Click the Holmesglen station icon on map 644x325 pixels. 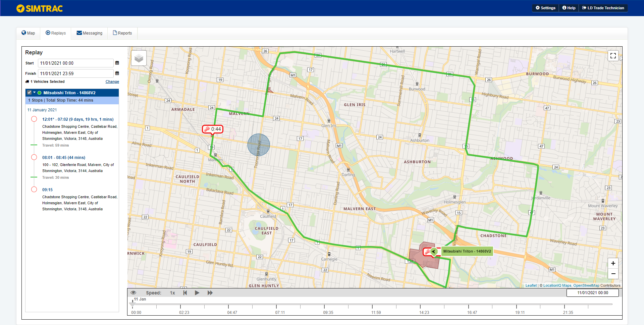click(x=454, y=197)
